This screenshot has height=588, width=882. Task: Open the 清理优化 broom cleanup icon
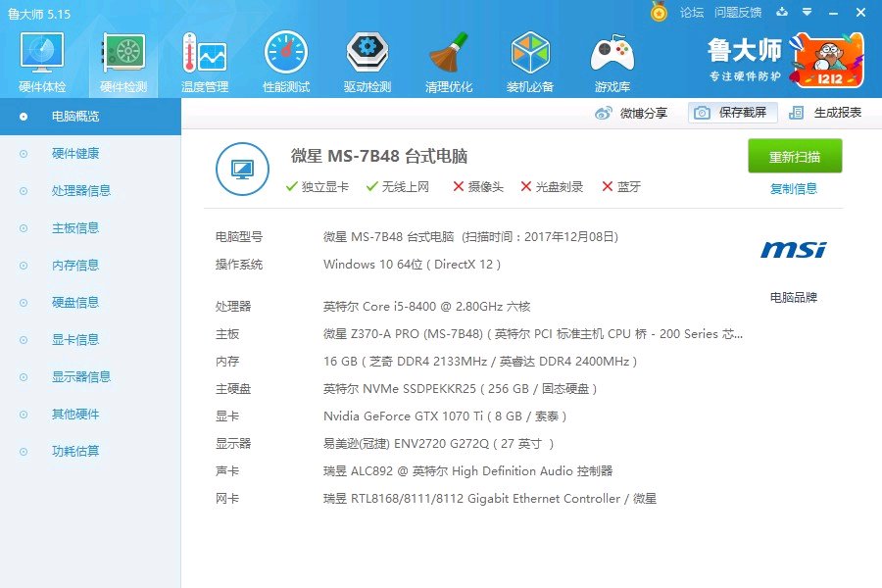click(x=448, y=62)
